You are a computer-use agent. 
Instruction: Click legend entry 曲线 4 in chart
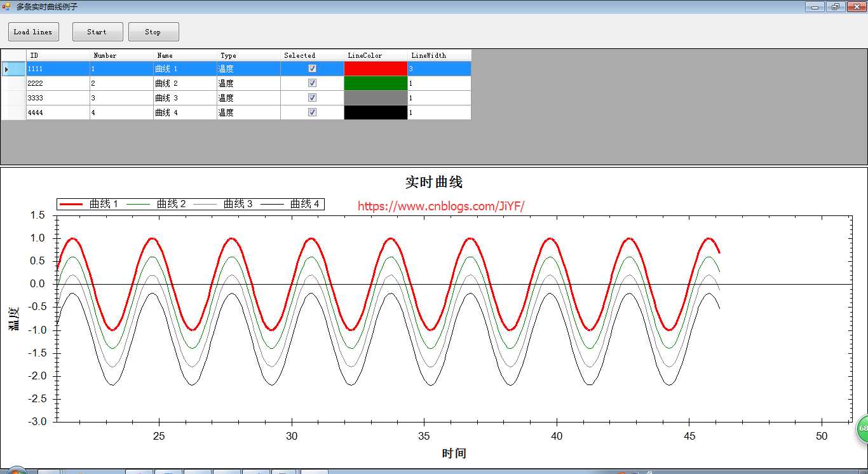click(290, 204)
